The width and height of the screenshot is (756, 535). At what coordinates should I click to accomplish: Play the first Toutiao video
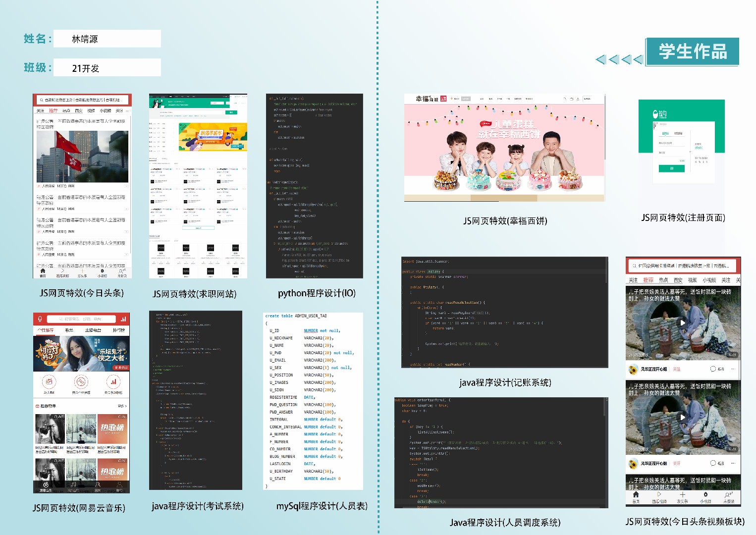coord(682,323)
